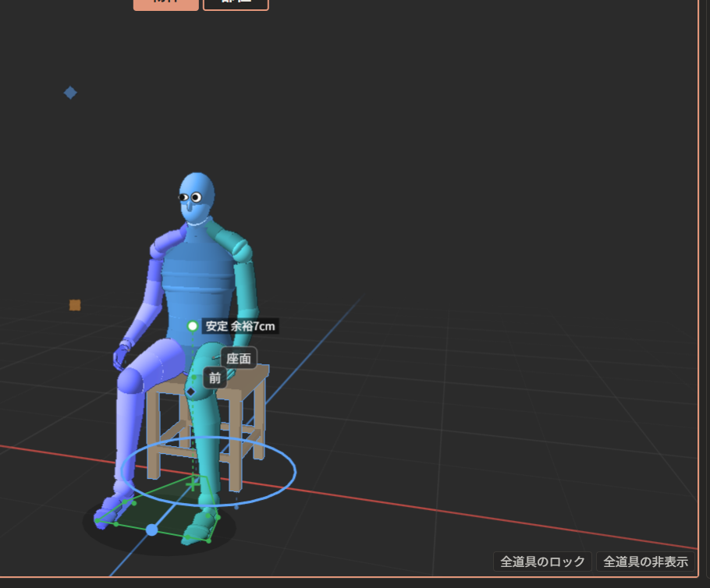Screen dimensions: 710x588
Task: Click the green plus marker on the floor
Action: point(193,484)
